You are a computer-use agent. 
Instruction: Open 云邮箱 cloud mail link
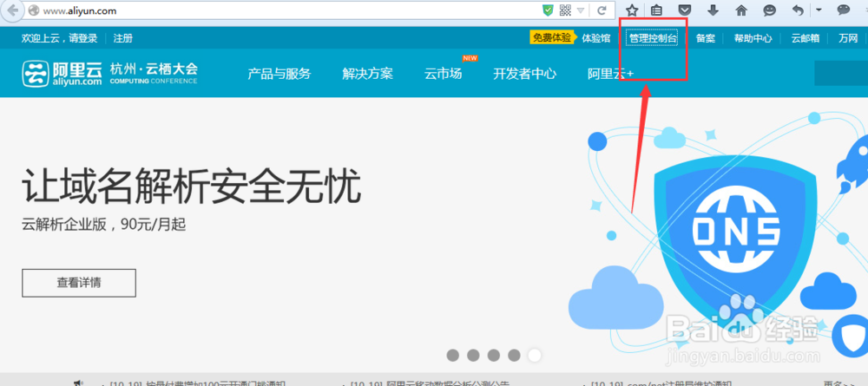pyautogui.click(x=805, y=38)
